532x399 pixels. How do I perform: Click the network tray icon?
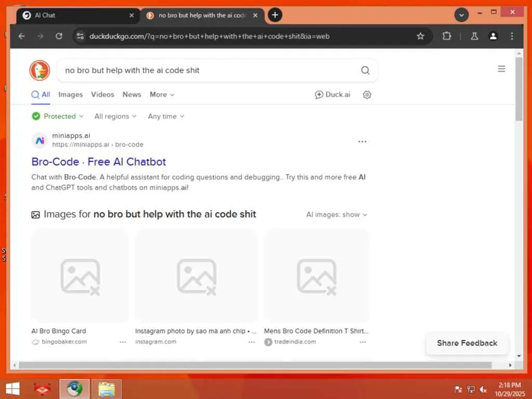click(x=471, y=389)
